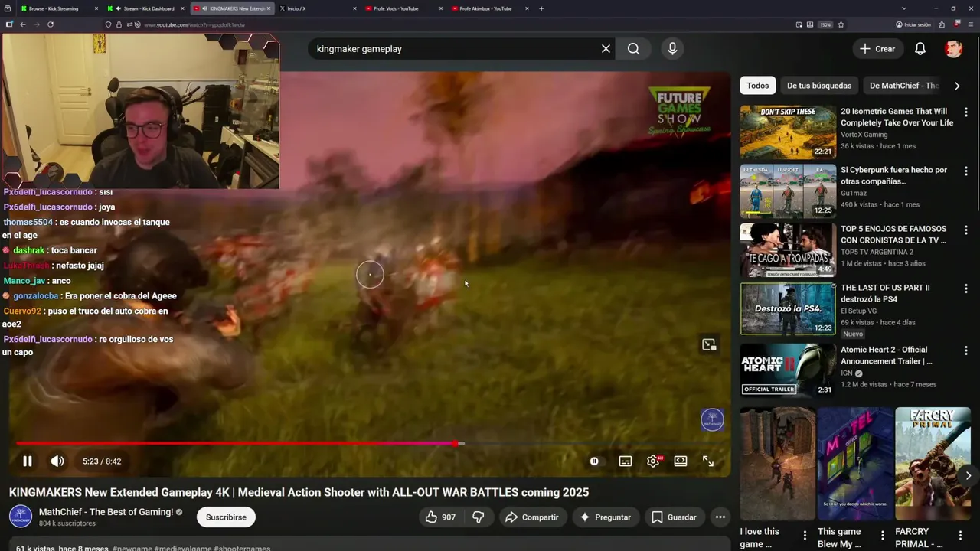980x551 pixels.
Task: Open 'THE LAST OF US PART II' video
Action: click(x=788, y=308)
